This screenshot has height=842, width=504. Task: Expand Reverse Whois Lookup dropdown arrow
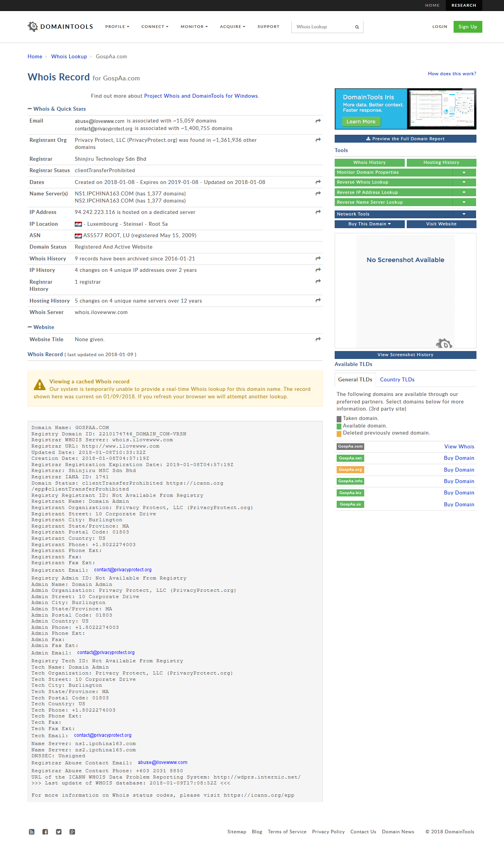(x=464, y=182)
